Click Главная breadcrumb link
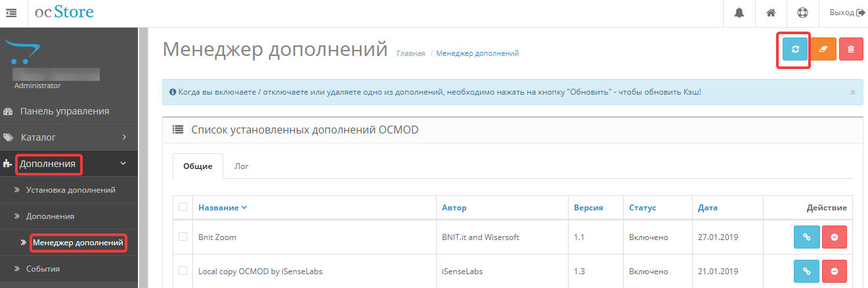Screen dimensions: 868x288 411,53
